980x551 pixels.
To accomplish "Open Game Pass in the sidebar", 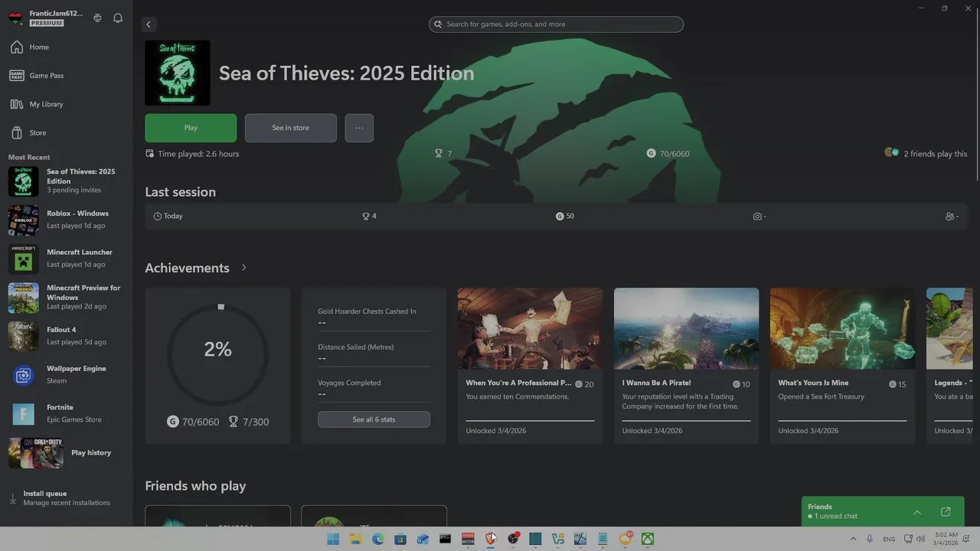I will [x=66, y=76].
